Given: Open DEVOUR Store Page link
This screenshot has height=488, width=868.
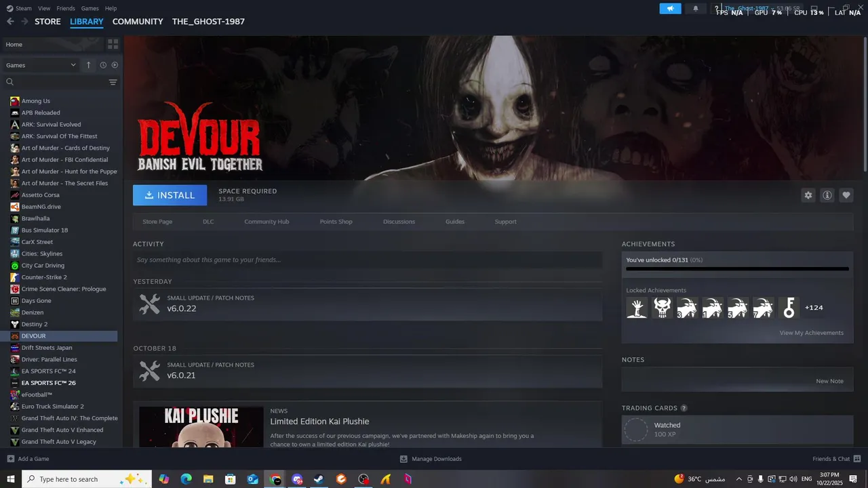Looking at the screenshot, I should (x=157, y=222).
